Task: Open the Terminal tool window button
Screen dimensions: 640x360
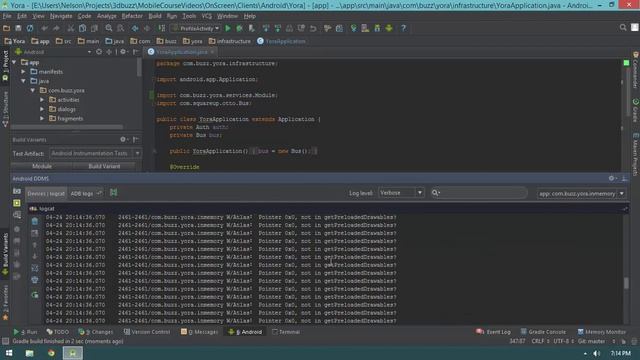Action: (286, 332)
